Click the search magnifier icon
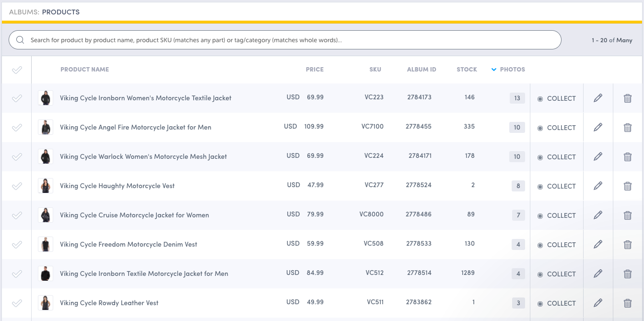The width and height of the screenshot is (644, 321). 20,40
